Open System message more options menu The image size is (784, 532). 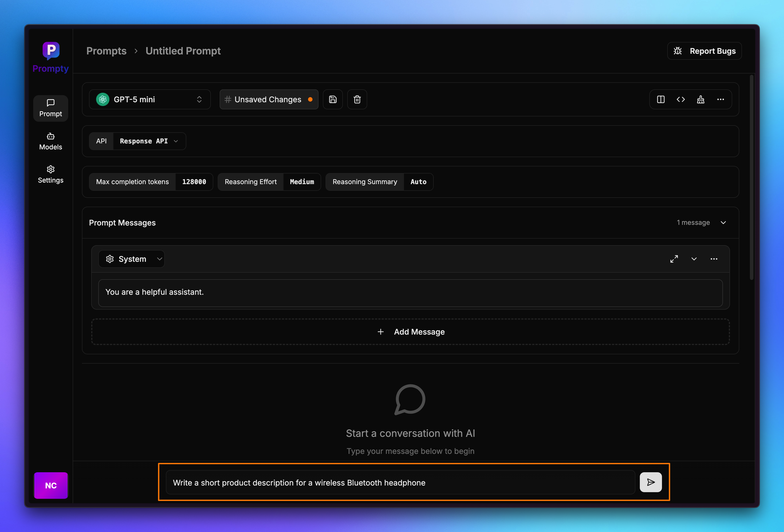(x=714, y=259)
